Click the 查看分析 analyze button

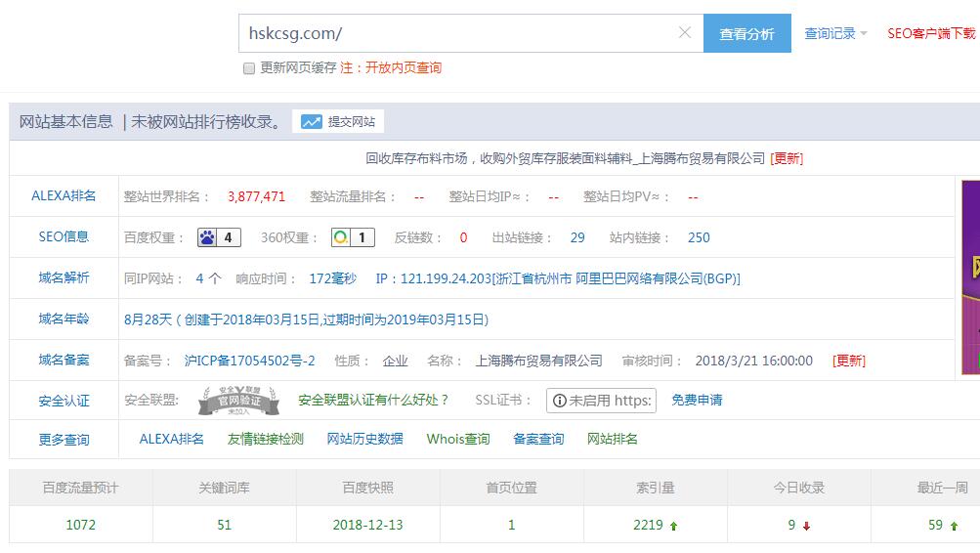click(x=746, y=33)
